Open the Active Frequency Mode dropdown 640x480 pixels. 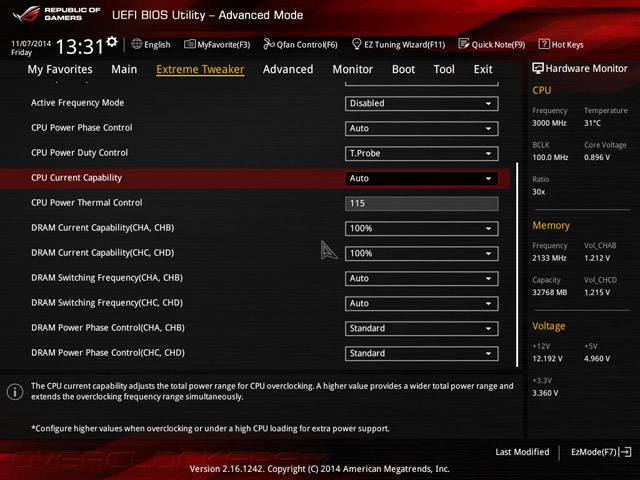421,104
